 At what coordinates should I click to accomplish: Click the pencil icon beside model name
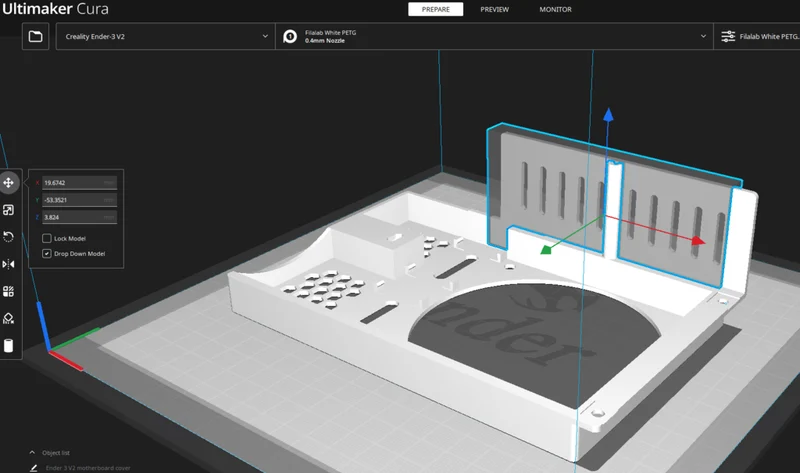(34, 467)
